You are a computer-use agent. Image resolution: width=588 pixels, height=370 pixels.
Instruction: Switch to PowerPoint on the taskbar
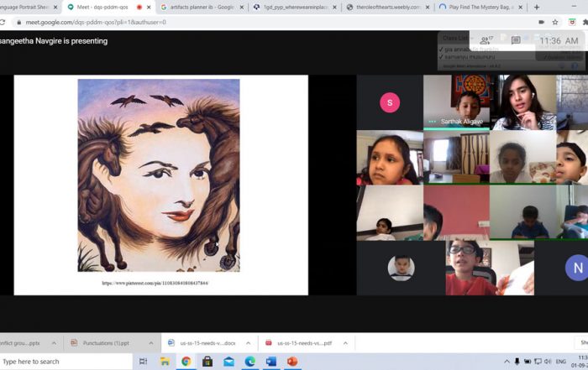(x=292, y=362)
